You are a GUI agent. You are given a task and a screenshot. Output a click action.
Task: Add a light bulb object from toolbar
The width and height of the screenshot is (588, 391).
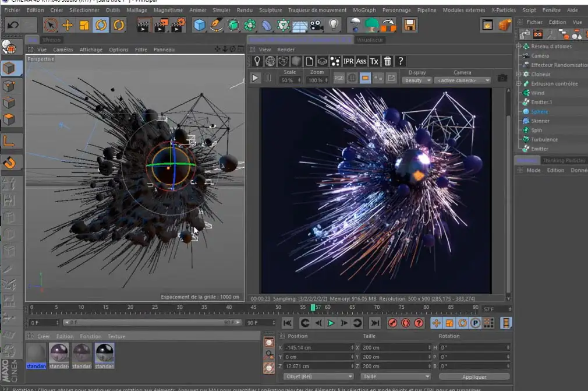click(334, 25)
